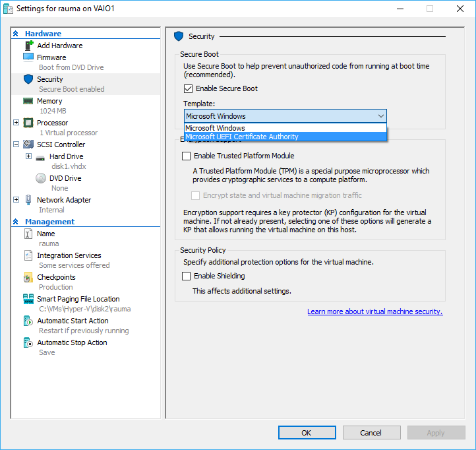
Task: Open Smart Paging File Location icon
Action: pyautogui.click(x=28, y=299)
